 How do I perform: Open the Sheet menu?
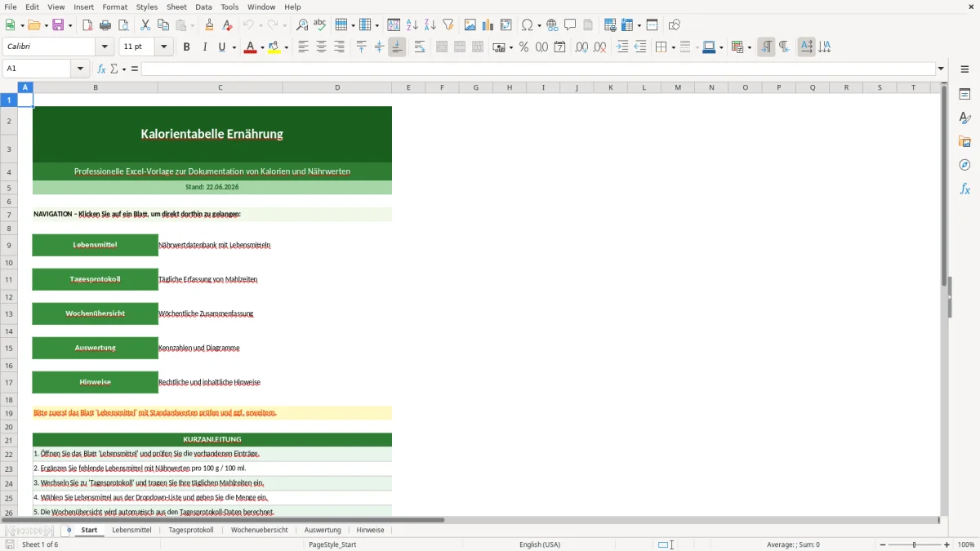(x=176, y=7)
